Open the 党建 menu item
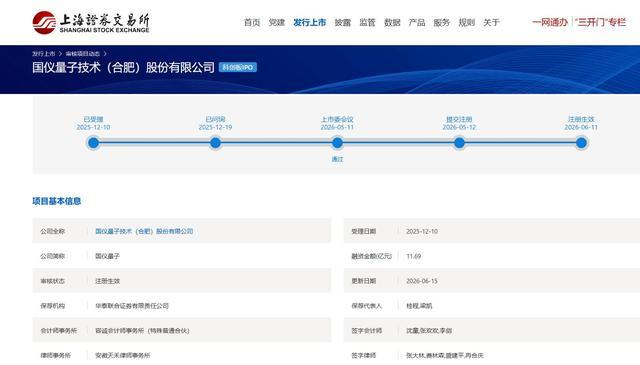This screenshot has width=640, height=365. point(276,22)
